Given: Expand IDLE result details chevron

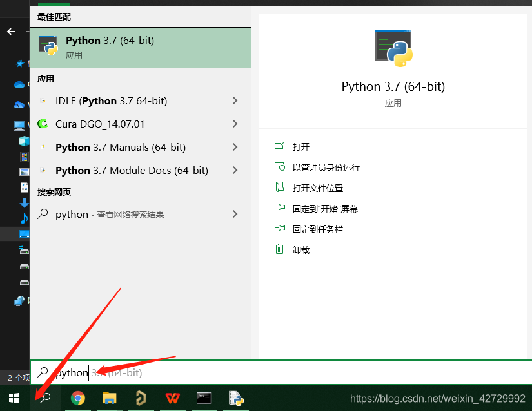Looking at the screenshot, I should click(235, 100).
